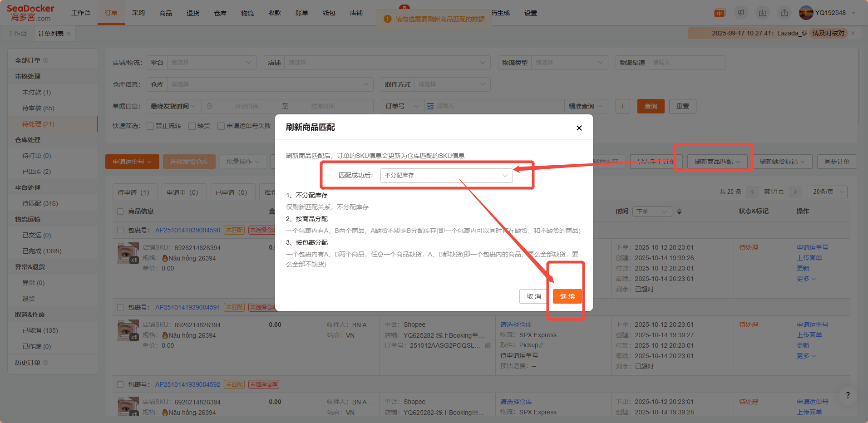Screen dimensions: 868x423
Task: Click the batch input icon in order number field
Action: tap(430, 106)
